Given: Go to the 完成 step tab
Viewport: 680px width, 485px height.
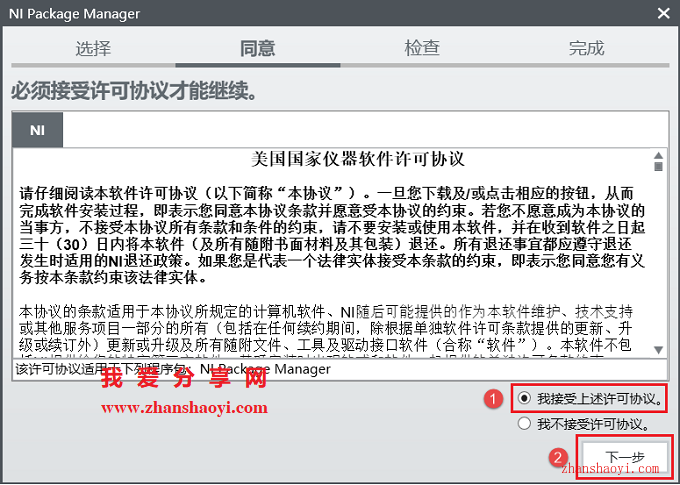Looking at the screenshot, I should coord(586,48).
